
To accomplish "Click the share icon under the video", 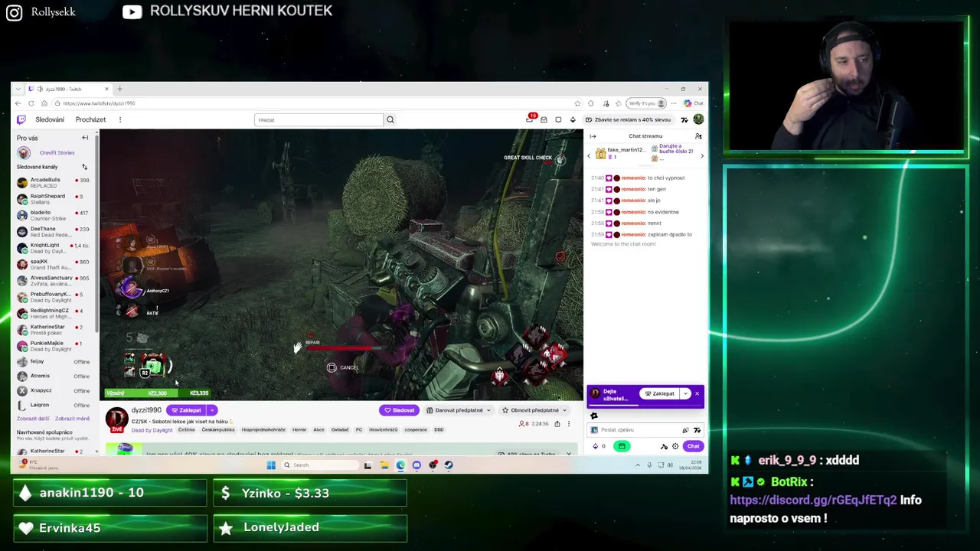I will coord(557,424).
